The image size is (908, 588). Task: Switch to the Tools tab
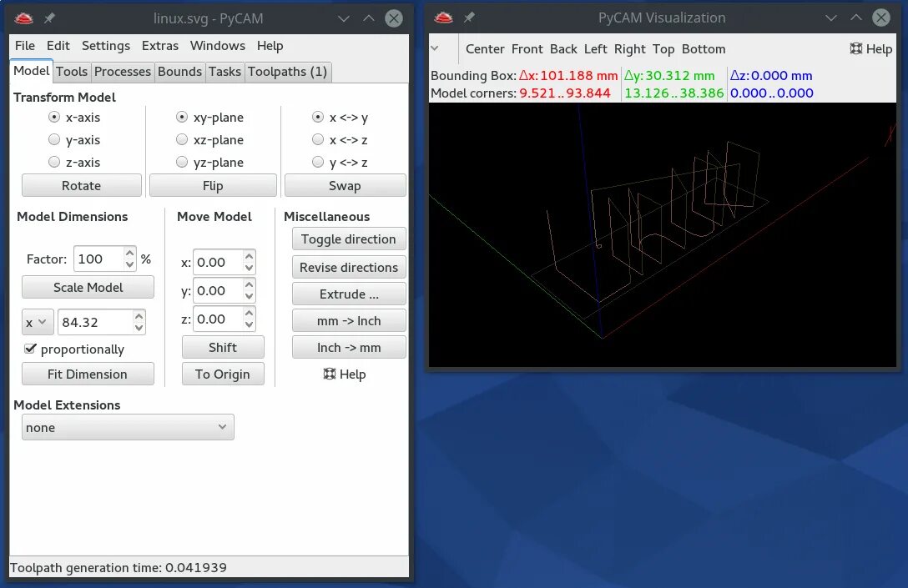[x=72, y=72]
